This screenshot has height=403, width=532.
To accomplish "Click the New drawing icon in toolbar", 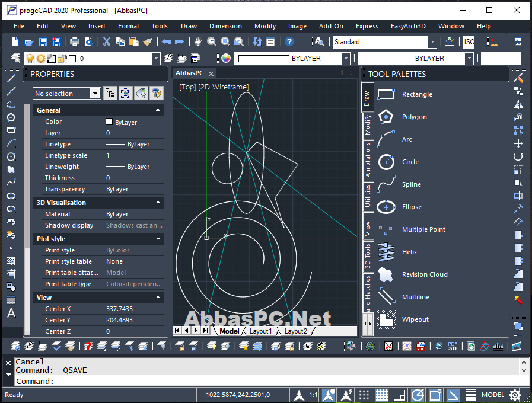I will pos(15,41).
